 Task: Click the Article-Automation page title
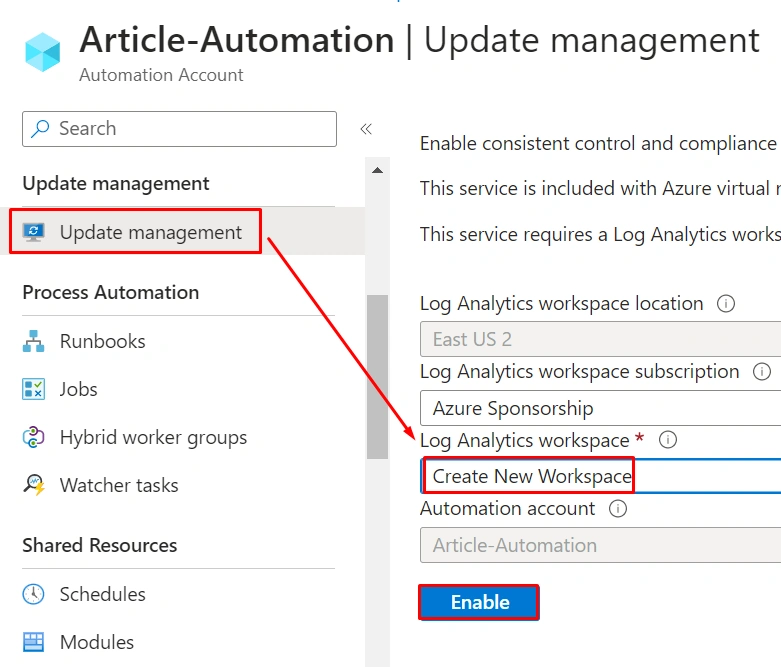(x=237, y=40)
